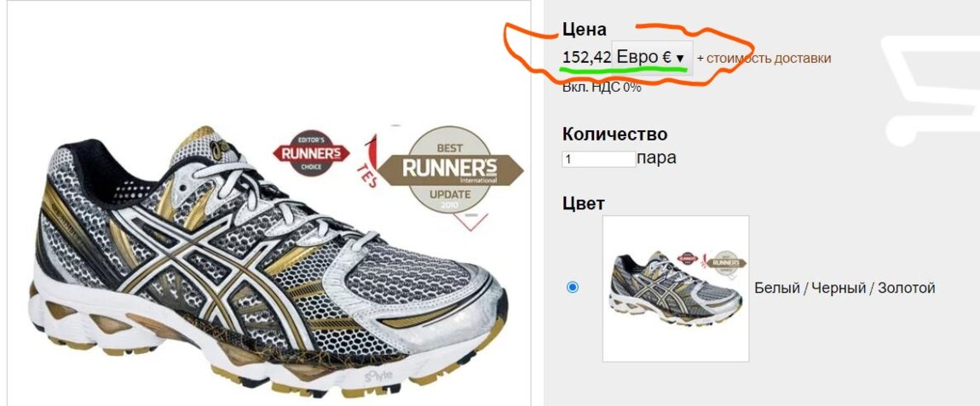The height and width of the screenshot is (406, 980).
Task: Click the color thumbnail of the shoe
Action: (676, 289)
